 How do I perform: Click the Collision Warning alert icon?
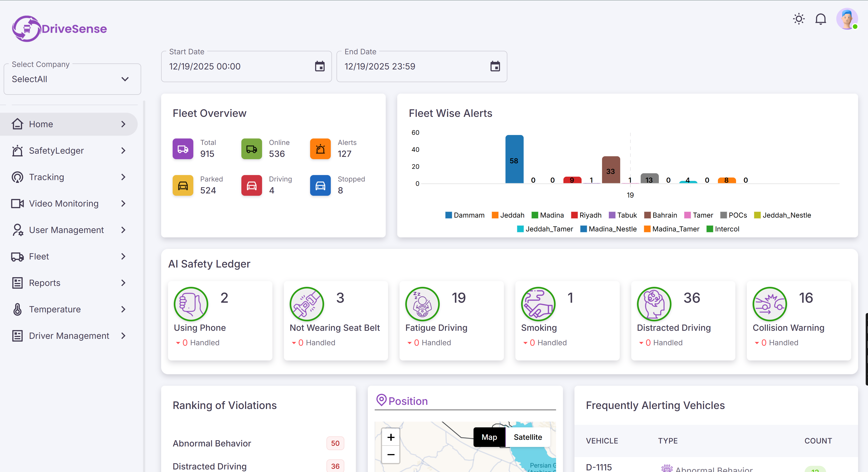(x=770, y=304)
